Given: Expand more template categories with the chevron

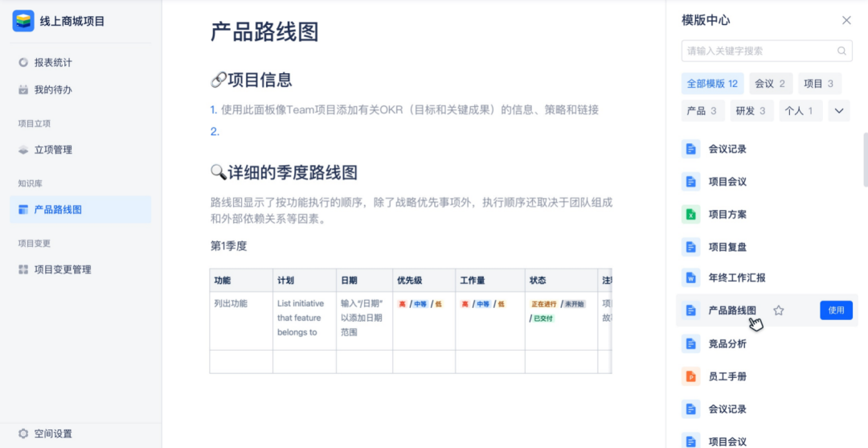Looking at the screenshot, I should click(838, 111).
